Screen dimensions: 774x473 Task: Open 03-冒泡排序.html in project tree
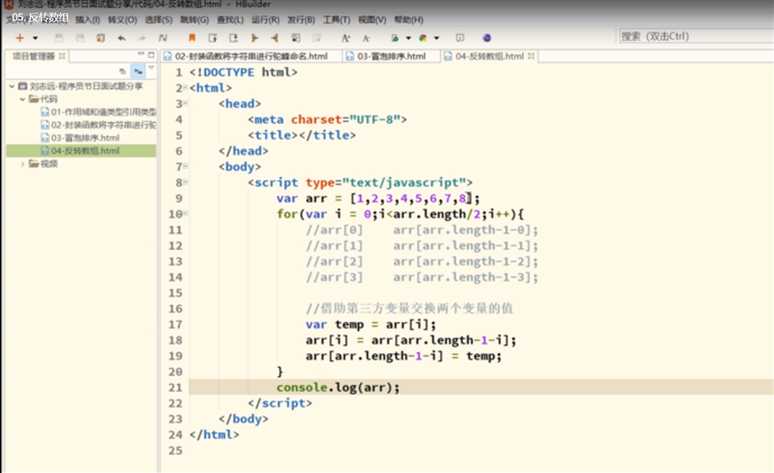(x=80, y=137)
